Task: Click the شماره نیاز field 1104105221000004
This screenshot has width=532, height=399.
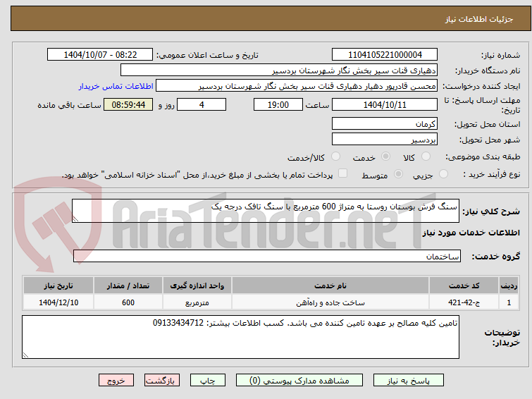Action: pyautogui.click(x=385, y=55)
